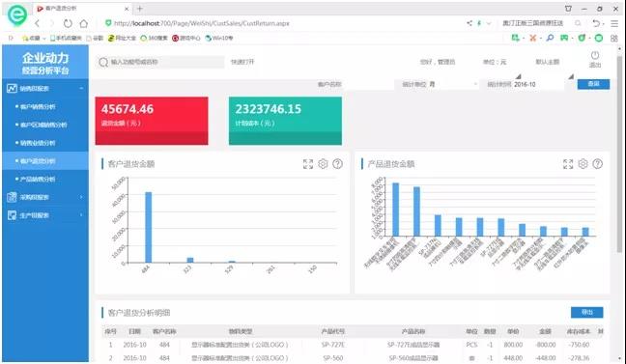Open the favorites star bookmark
The height and width of the screenshot is (364, 626).
click(31, 38)
